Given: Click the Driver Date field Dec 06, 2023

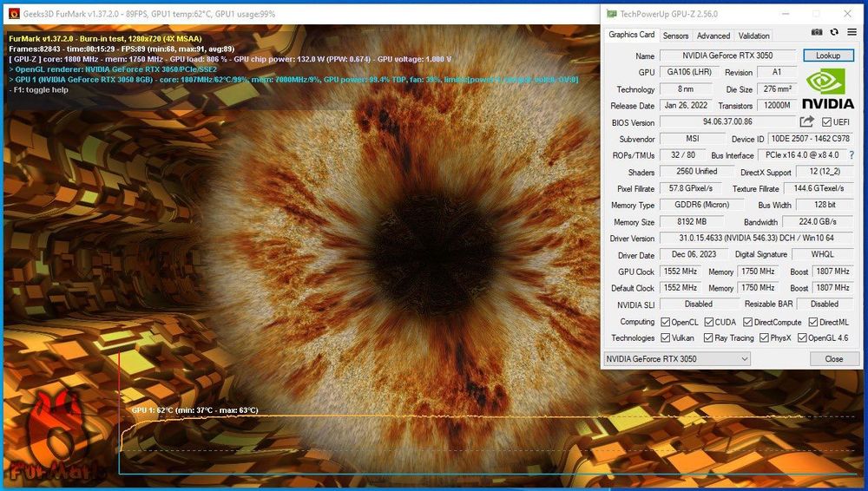Looking at the screenshot, I should 694,255.
